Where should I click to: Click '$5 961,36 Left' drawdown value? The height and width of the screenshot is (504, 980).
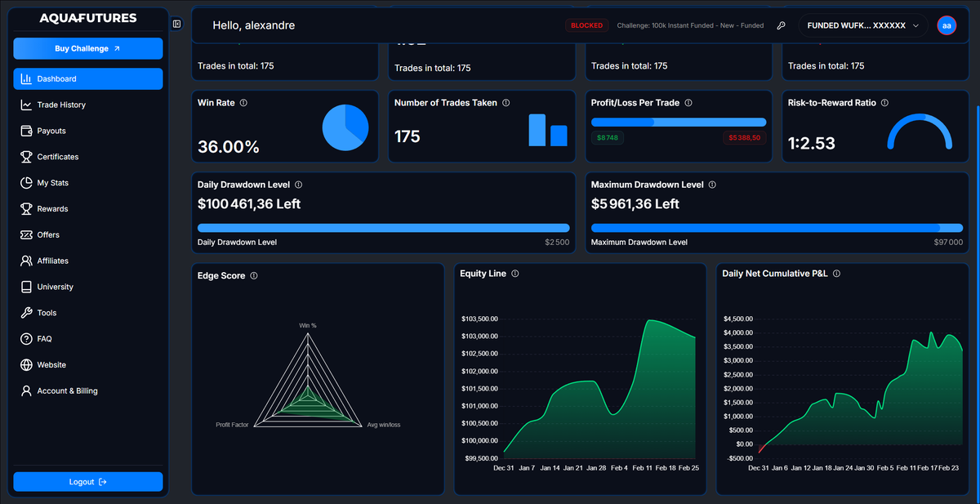click(635, 204)
